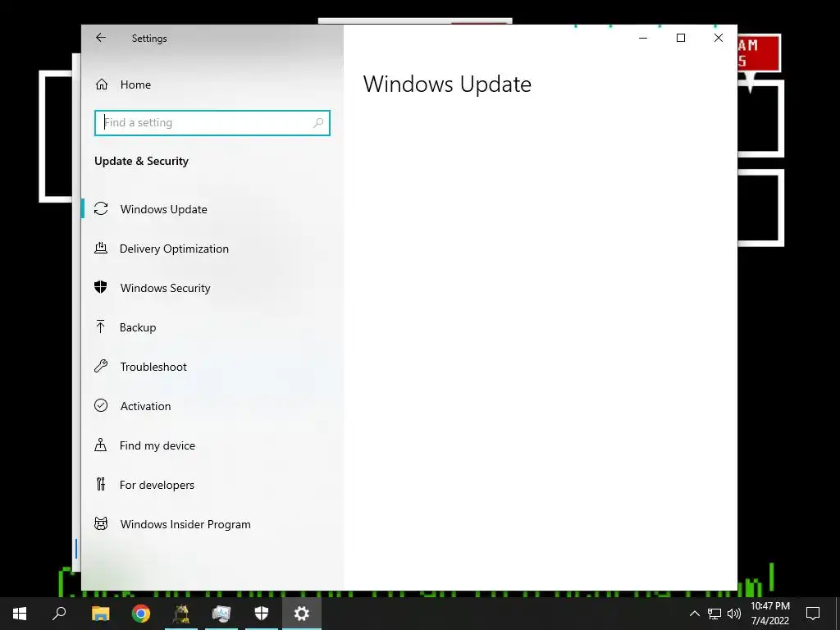Select Windows Update in the sidebar
This screenshot has height=630, width=840.
pyautogui.click(x=212, y=209)
